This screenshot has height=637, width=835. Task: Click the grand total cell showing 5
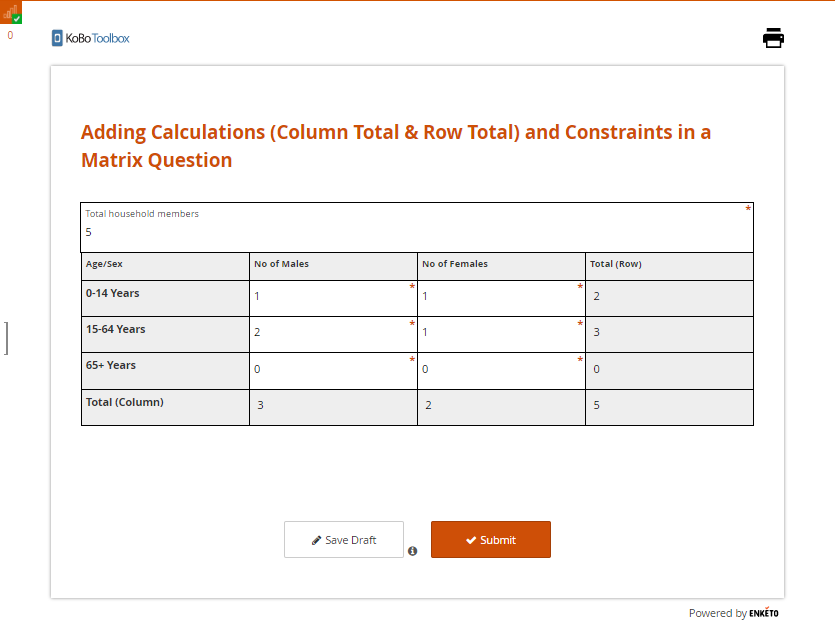click(x=668, y=406)
